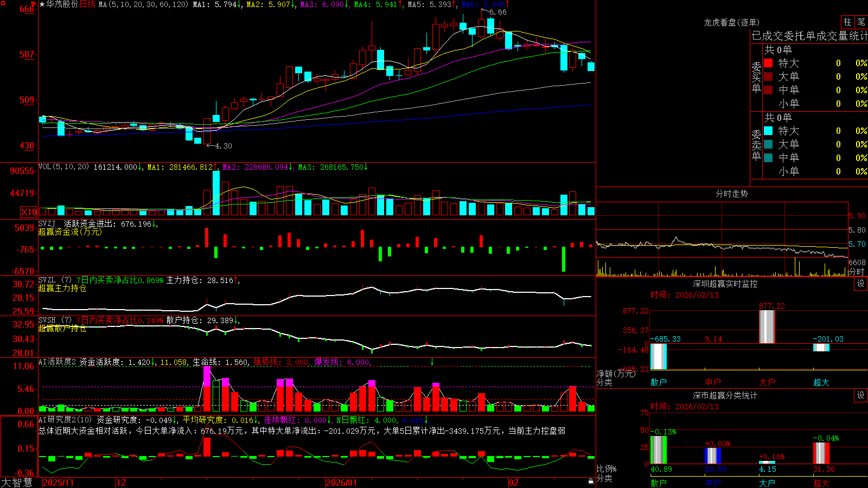Click the -201.03 超大 bar in net-amount chart
Viewport: 868px width, 488px height.
click(821, 347)
